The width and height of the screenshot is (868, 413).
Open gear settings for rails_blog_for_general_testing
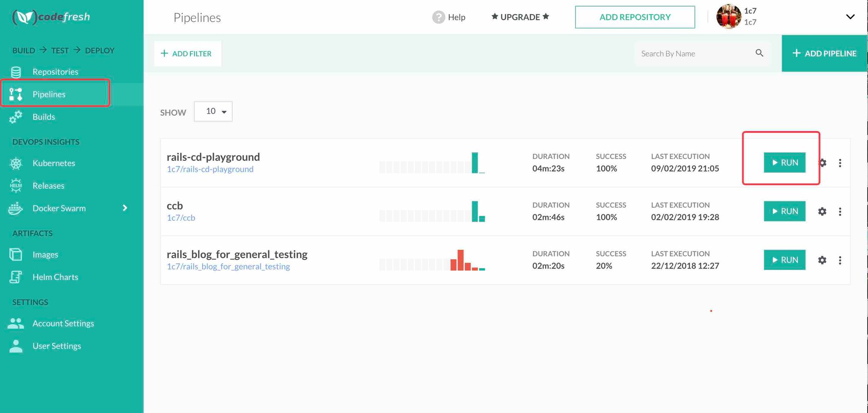pyautogui.click(x=822, y=260)
